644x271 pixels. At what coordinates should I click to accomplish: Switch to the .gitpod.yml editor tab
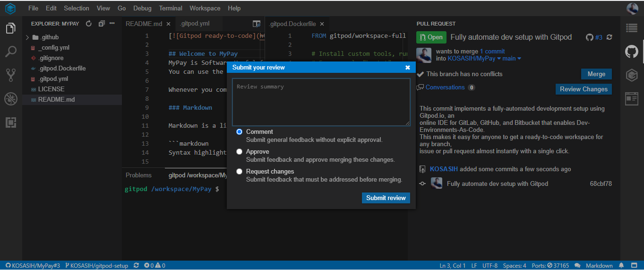[x=194, y=24]
